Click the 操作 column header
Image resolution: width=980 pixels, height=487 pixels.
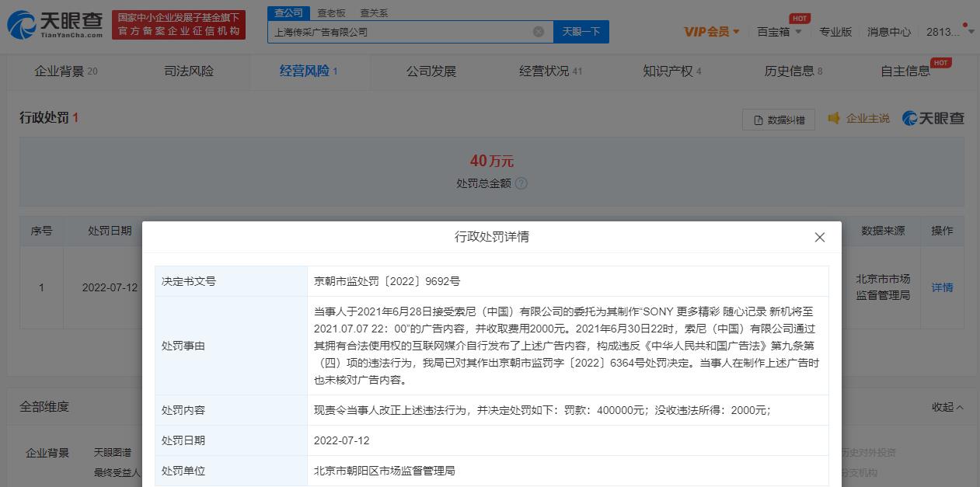(942, 231)
